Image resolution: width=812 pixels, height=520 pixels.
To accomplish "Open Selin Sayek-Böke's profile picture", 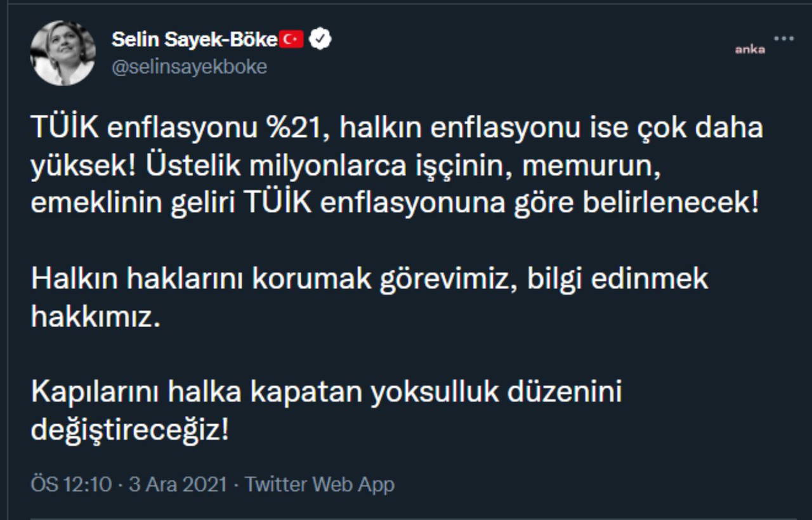I will click(x=62, y=53).
